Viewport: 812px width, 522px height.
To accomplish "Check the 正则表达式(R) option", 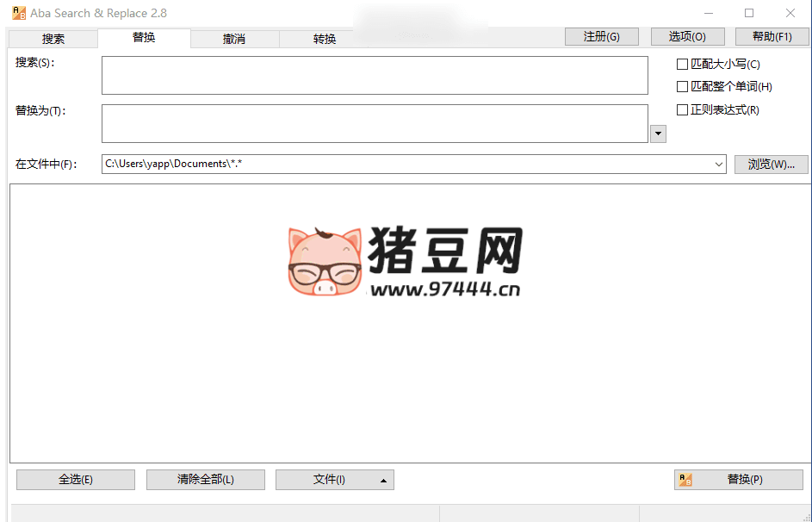I will point(683,110).
